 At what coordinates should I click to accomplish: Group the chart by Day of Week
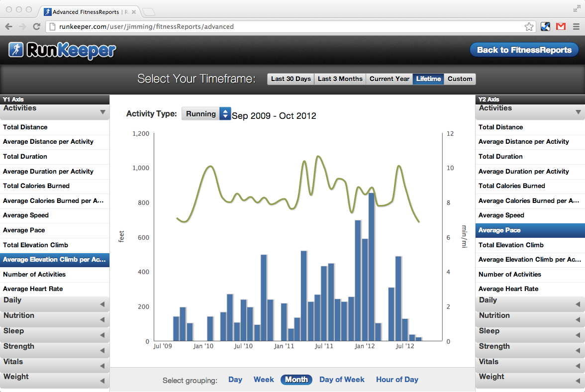click(342, 380)
